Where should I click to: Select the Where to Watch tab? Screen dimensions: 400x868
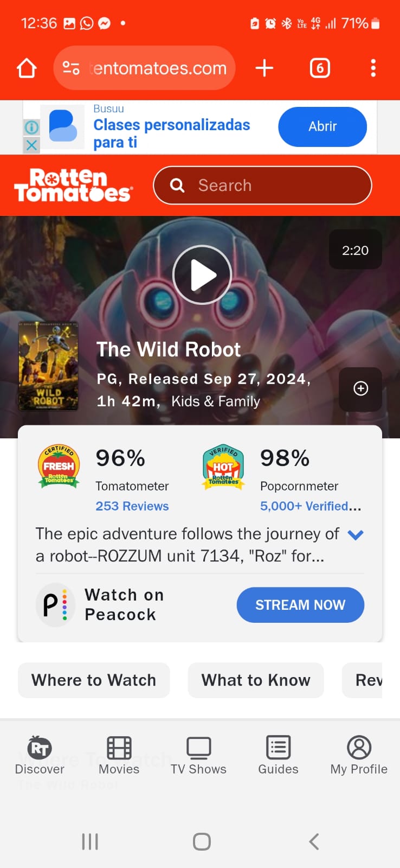(x=94, y=680)
